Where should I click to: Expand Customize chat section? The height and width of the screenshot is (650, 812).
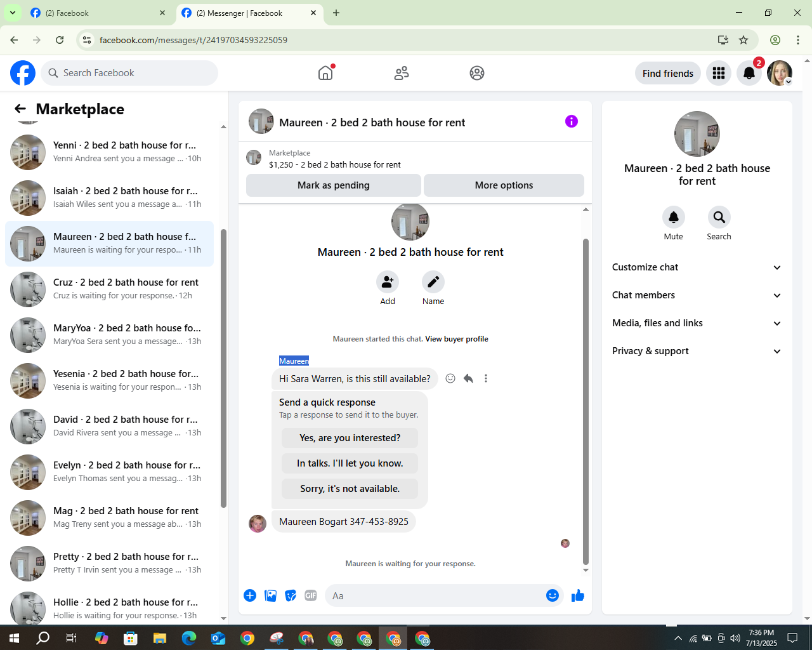(697, 267)
